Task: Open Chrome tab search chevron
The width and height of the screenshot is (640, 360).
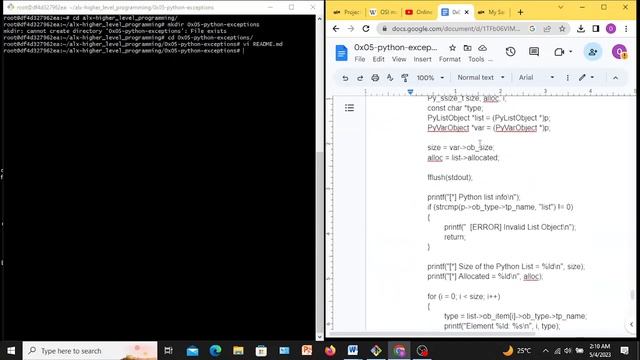Action: 561,7
